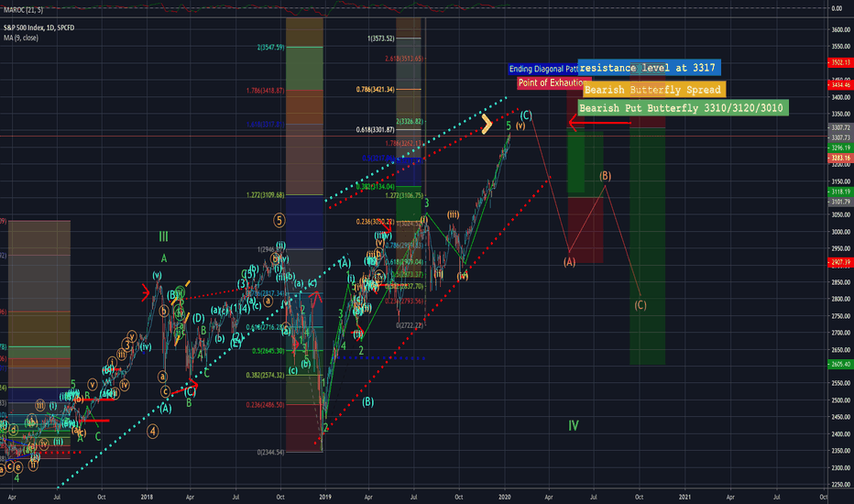Click the red left-pointing arrow drawing
This screenshot has height=504, width=854.
point(599,123)
